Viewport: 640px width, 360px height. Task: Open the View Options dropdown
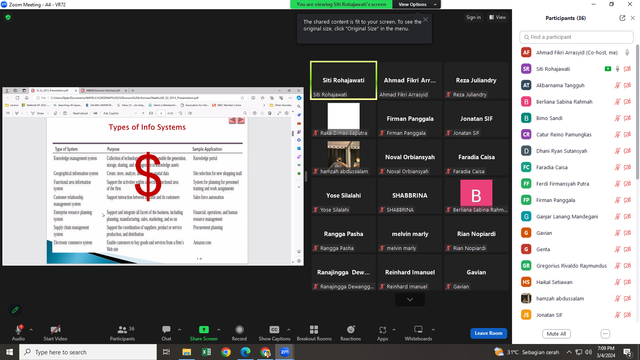point(417,4)
